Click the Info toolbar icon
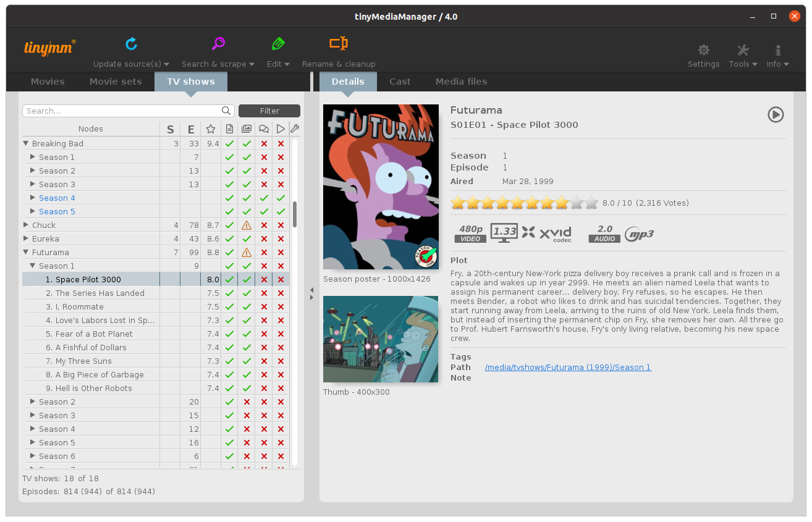Screen dimensions: 812x522 point(777,51)
